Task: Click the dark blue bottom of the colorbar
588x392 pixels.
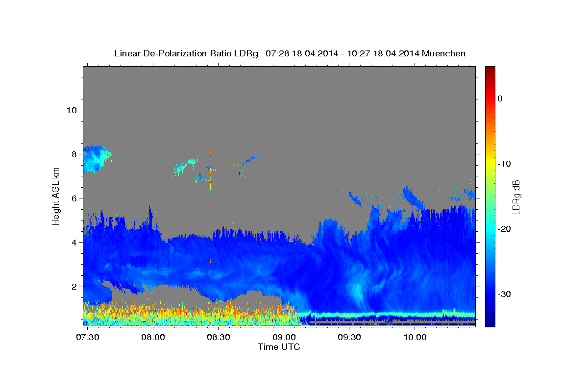Action: (490, 321)
